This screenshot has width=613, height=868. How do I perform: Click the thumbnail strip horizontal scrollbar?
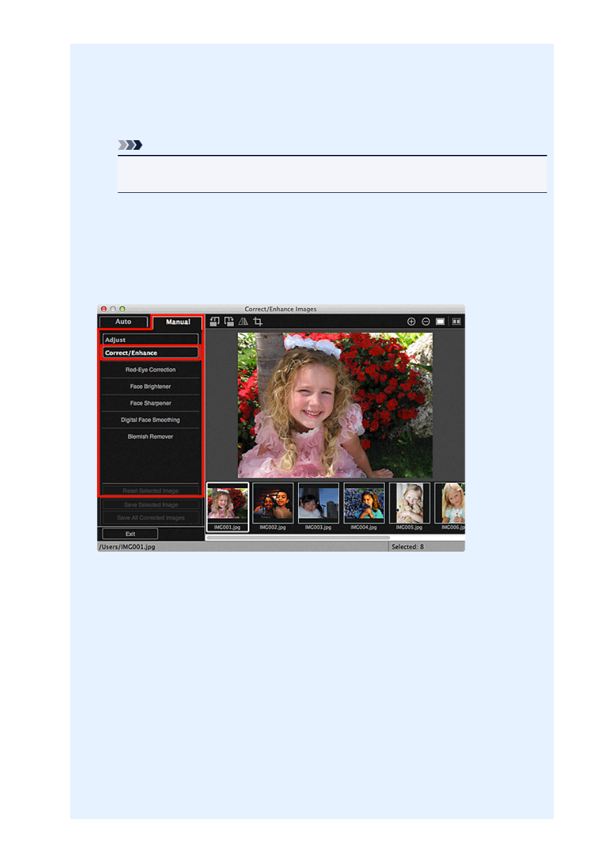click(298, 538)
